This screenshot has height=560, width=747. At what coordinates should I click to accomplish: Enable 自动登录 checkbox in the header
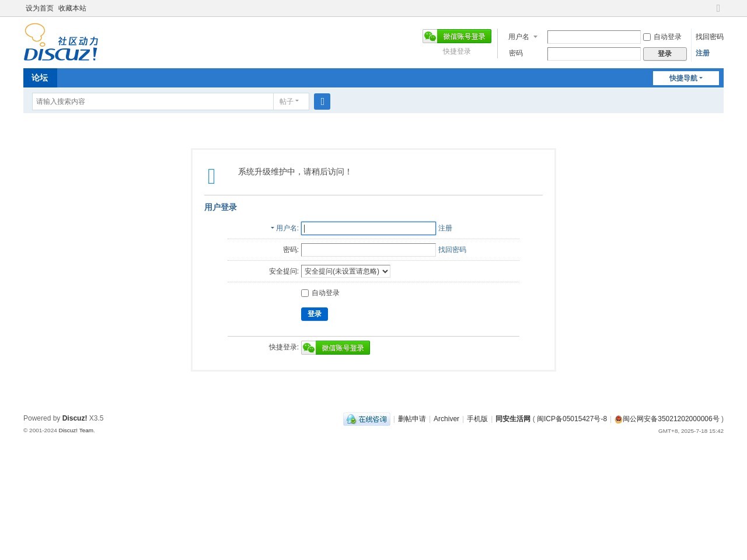647,37
